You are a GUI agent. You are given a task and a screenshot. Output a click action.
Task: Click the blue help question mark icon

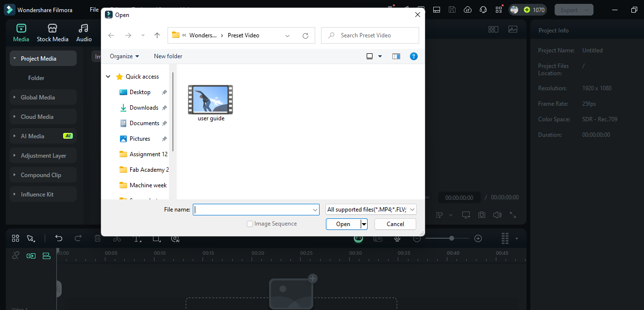point(413,56)
